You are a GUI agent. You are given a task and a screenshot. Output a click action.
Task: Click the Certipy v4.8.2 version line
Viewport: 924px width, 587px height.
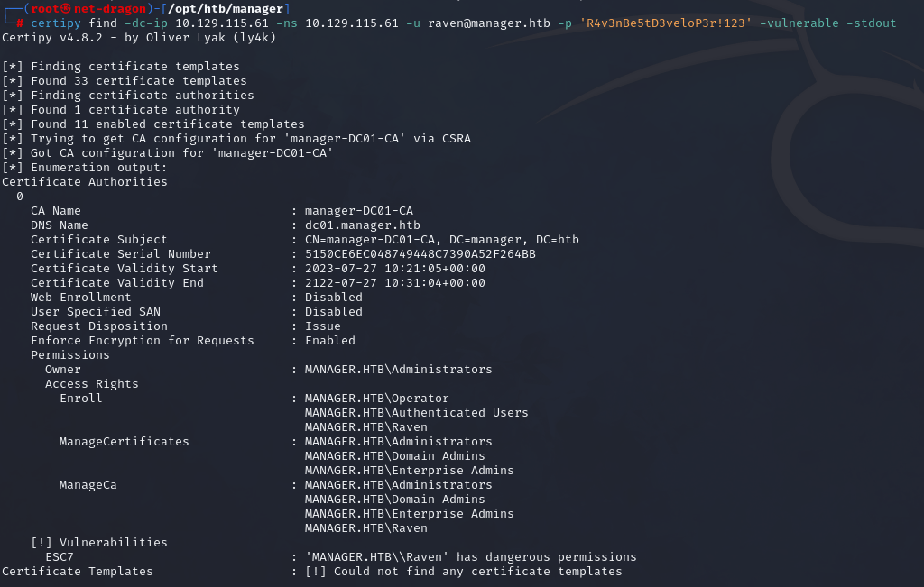coord(139,37)
